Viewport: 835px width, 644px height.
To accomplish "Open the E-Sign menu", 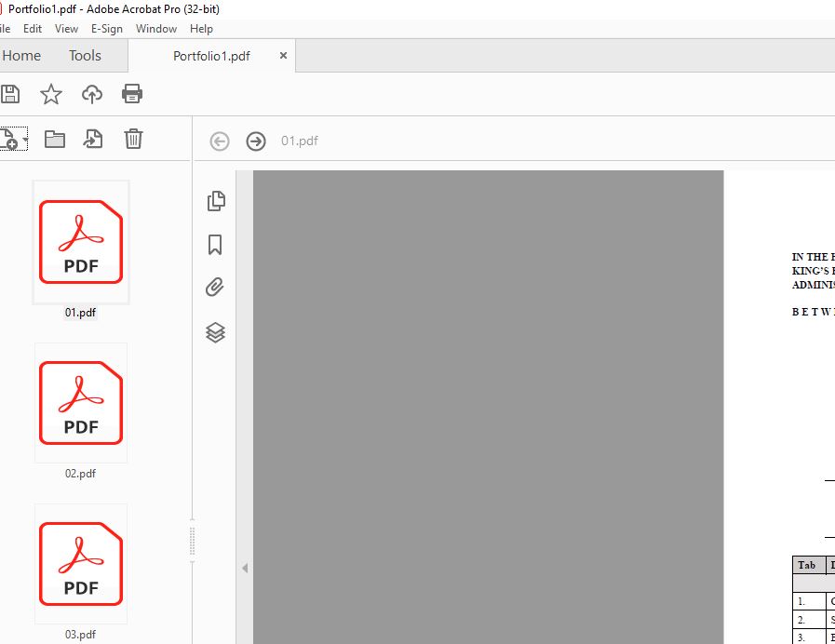I will point(106,29).
